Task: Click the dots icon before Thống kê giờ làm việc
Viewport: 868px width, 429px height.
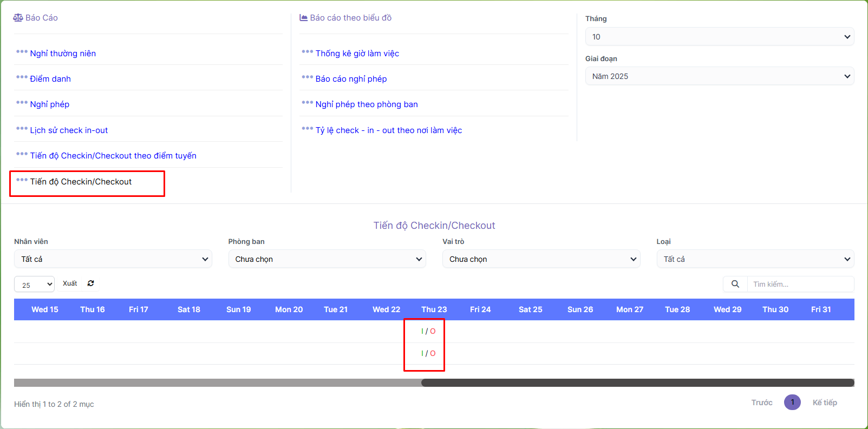Action: (x=307, y=52)
